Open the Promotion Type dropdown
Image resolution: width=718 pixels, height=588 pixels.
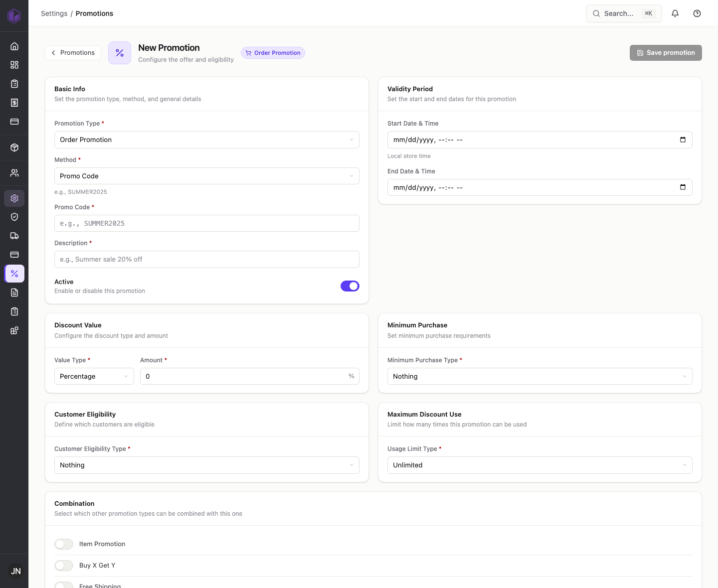point(207,140)
